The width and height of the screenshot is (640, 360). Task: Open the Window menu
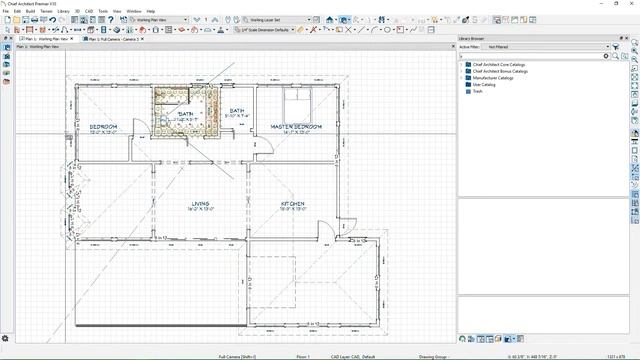pos(133,11)
